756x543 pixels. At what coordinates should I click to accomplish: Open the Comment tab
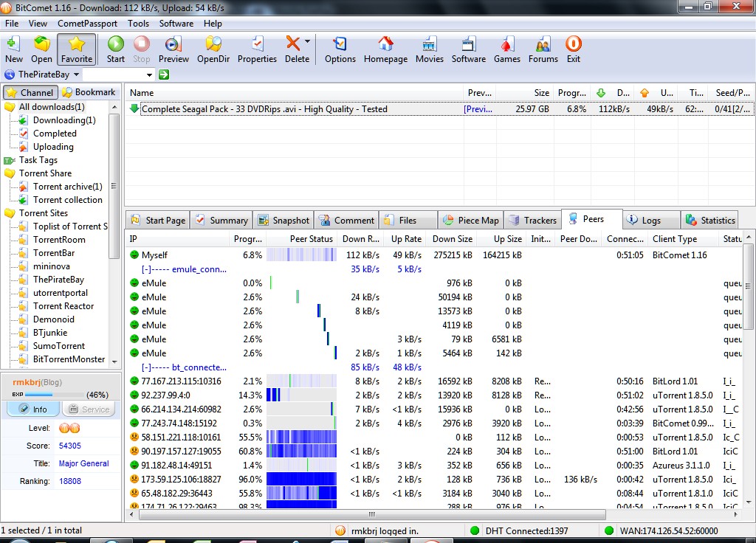[347, 220]
